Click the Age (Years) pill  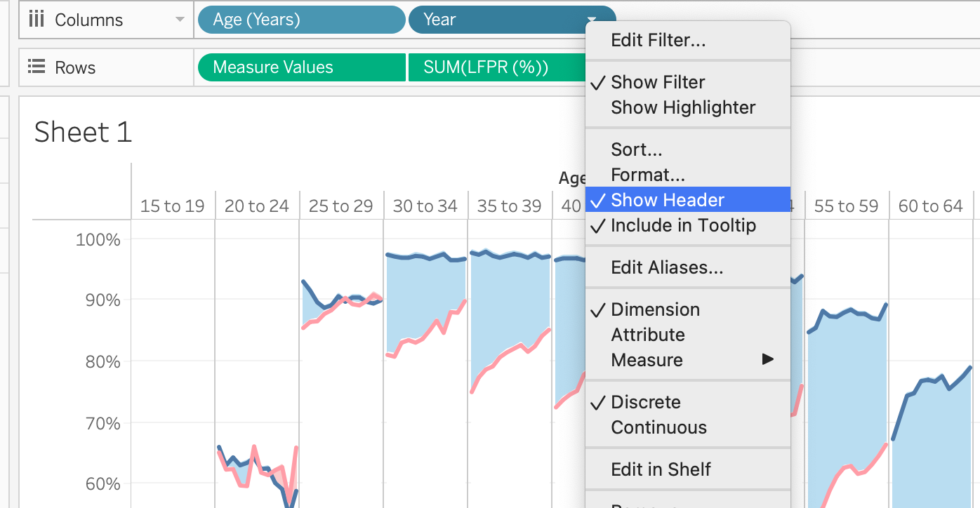tap(300, 20)
